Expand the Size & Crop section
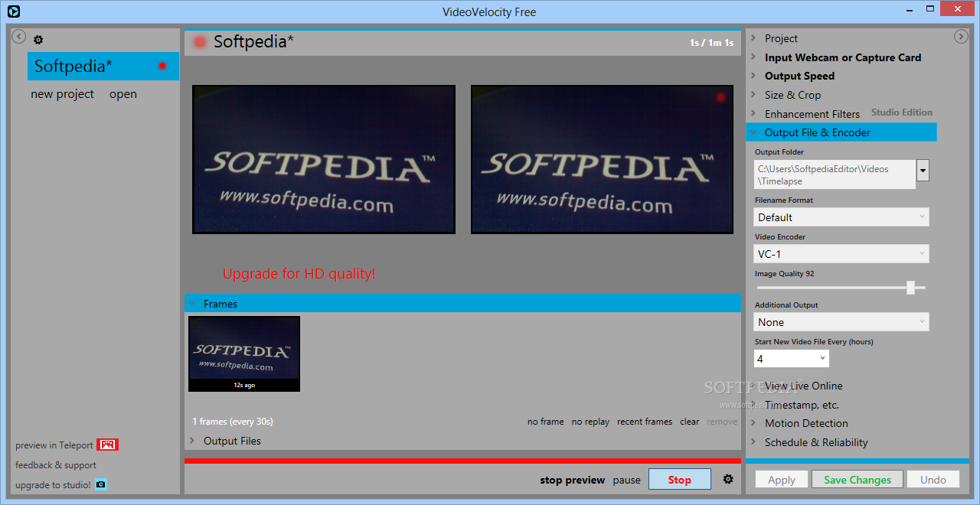 tap(792, 95)
